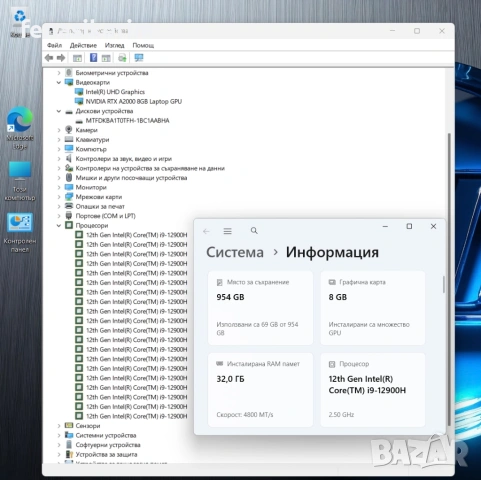Click the Процесори category icon

69,225
